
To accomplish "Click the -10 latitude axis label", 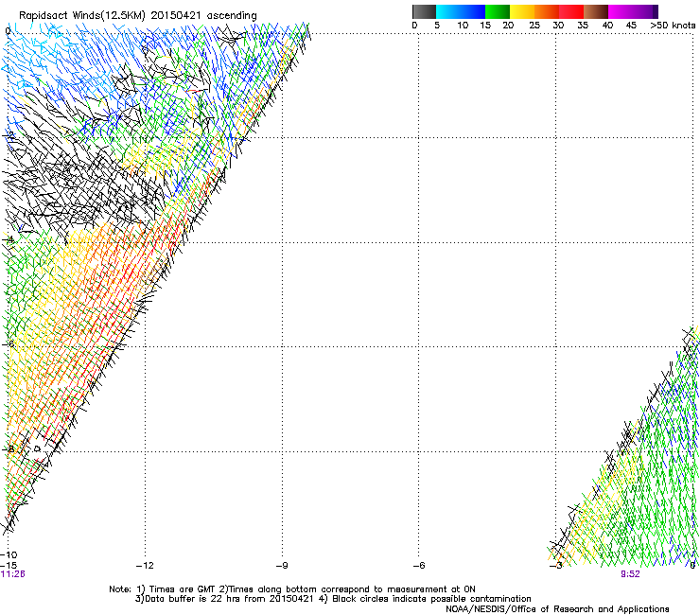I will click(9, 554).
